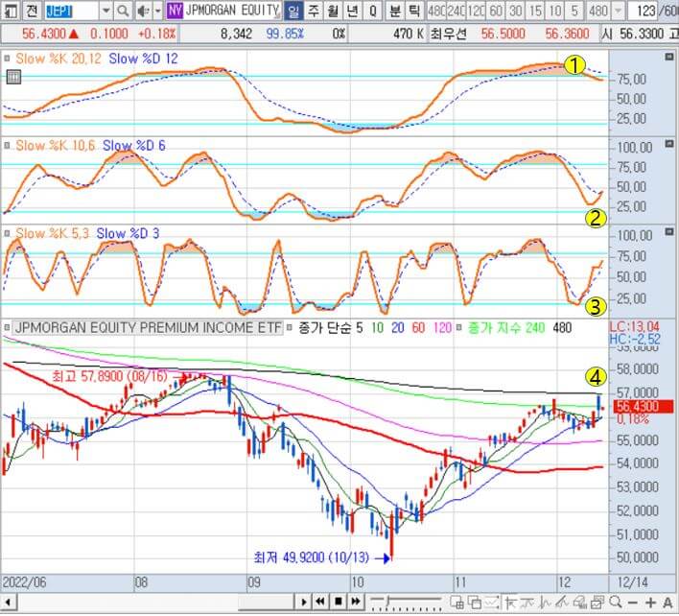Screen dimensions: 679x616
Task: Toggle the JPMORGAN EQUITY PREMIUM INCOME ETF marker
Action: tap(7, 328)
